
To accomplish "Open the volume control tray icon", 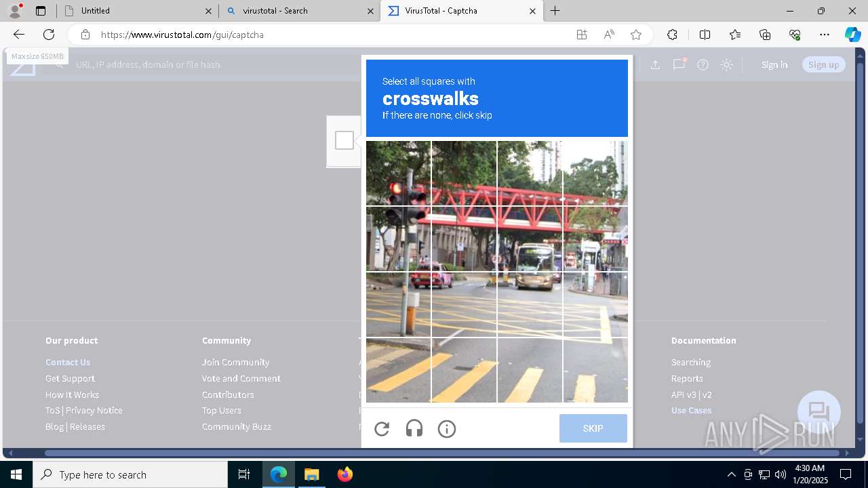I will [780, 474].
